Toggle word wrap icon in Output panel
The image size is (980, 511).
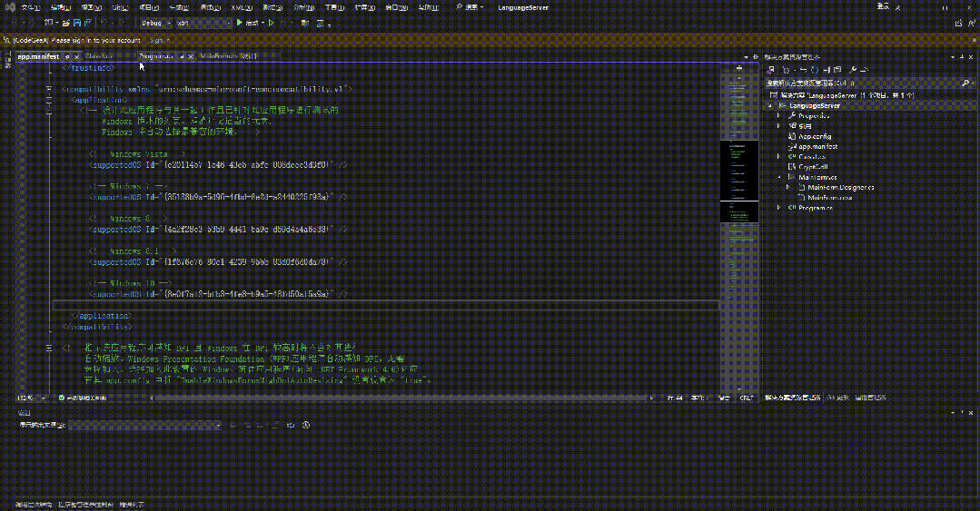(x=291, y=425)
